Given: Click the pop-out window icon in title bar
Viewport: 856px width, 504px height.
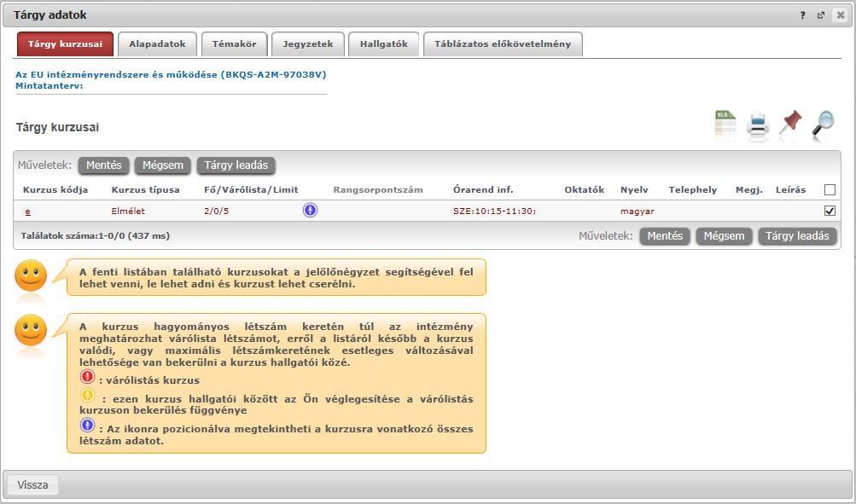Looking at the screenshot, I should coord(820,15).
